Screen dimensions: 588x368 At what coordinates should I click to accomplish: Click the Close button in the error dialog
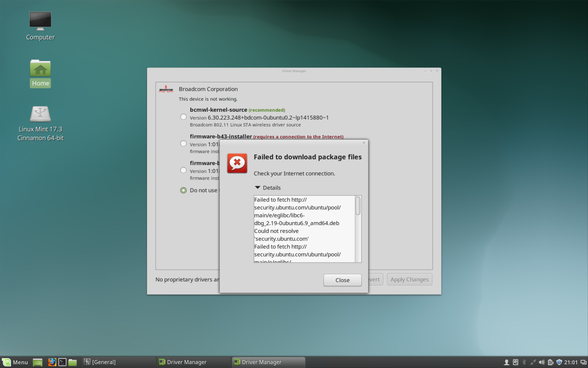click(x=342, y=280)
